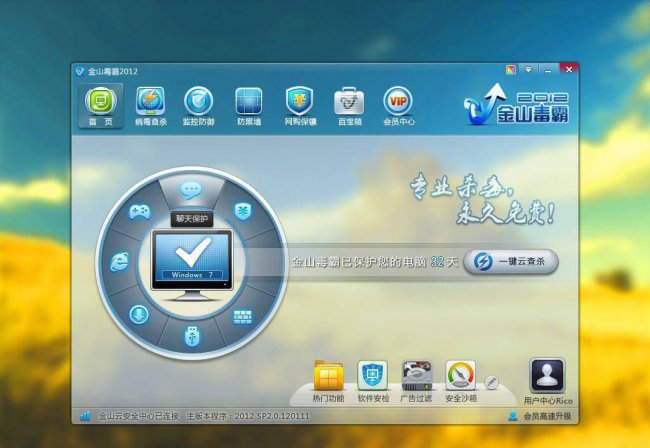Open 用户中心Rico user center

click(548, 382)
